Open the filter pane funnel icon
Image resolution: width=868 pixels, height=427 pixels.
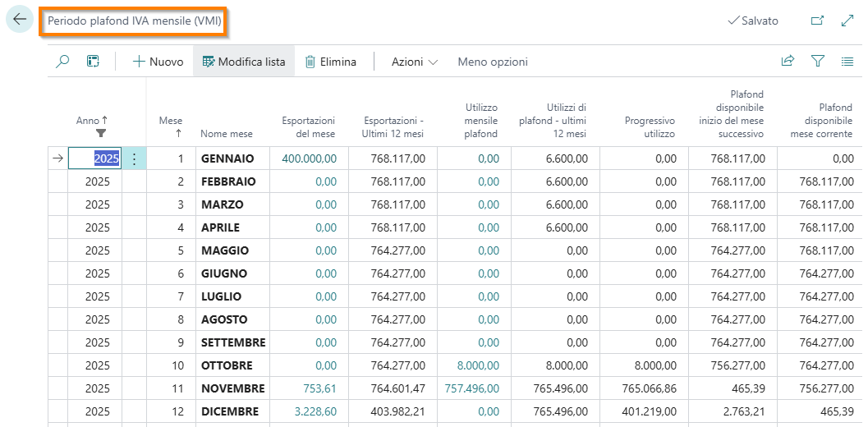pos(817,62)
